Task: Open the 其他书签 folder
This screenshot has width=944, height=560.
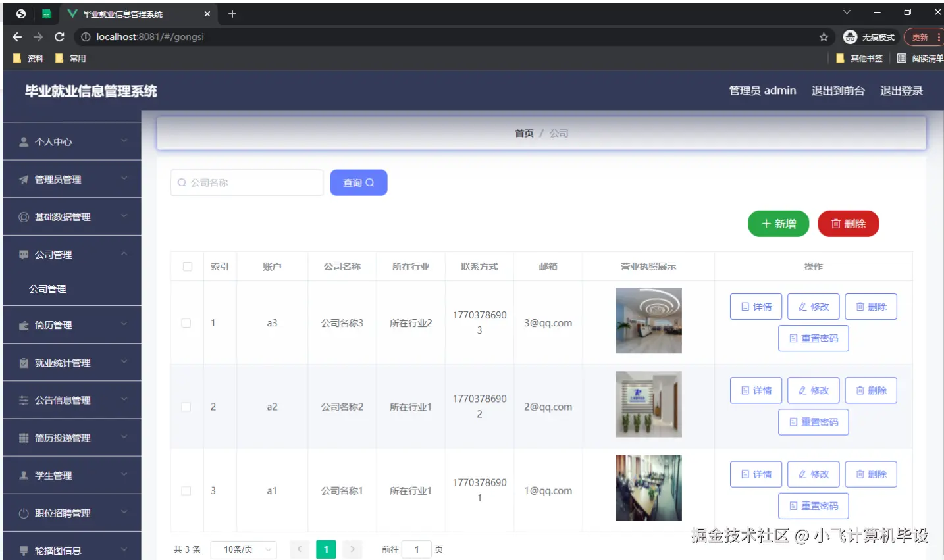Action: point(859,58)
